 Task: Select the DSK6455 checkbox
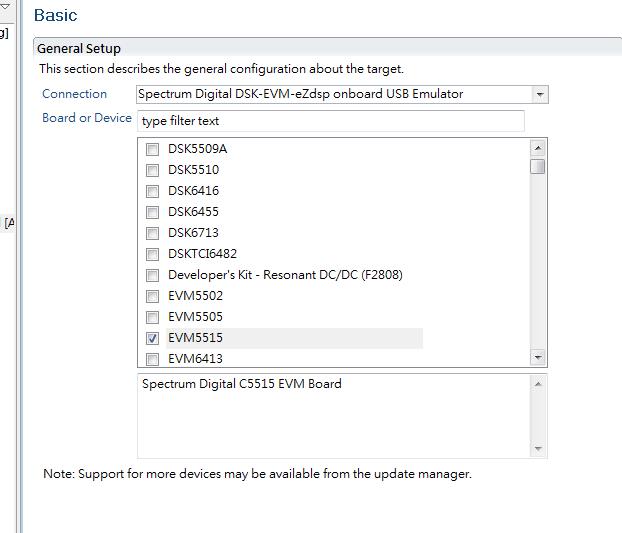152,213
